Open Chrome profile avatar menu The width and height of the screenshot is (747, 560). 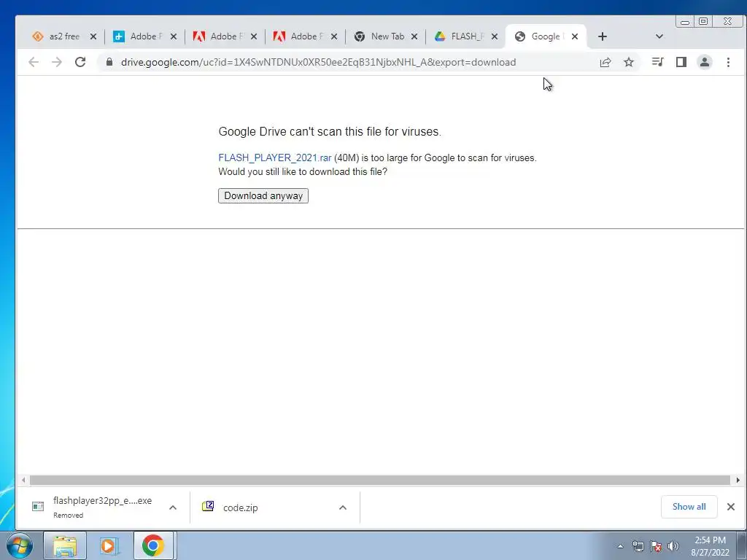705,62
